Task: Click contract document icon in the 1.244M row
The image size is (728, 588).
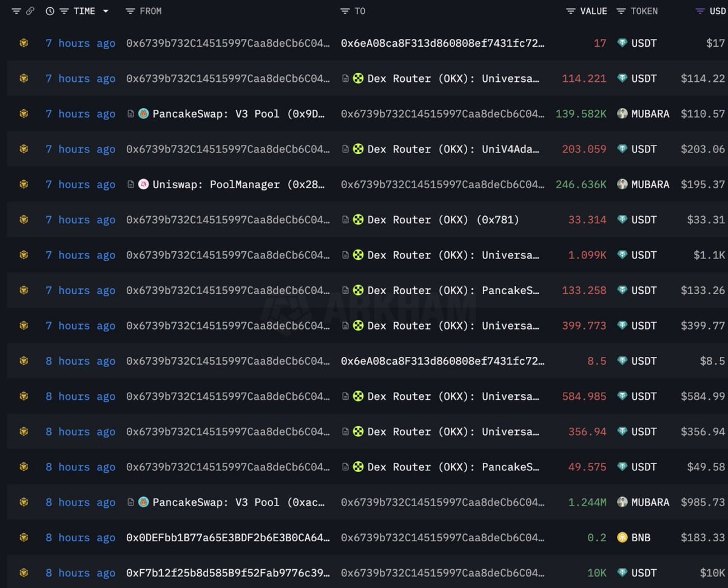Action: tap(130, 502)
